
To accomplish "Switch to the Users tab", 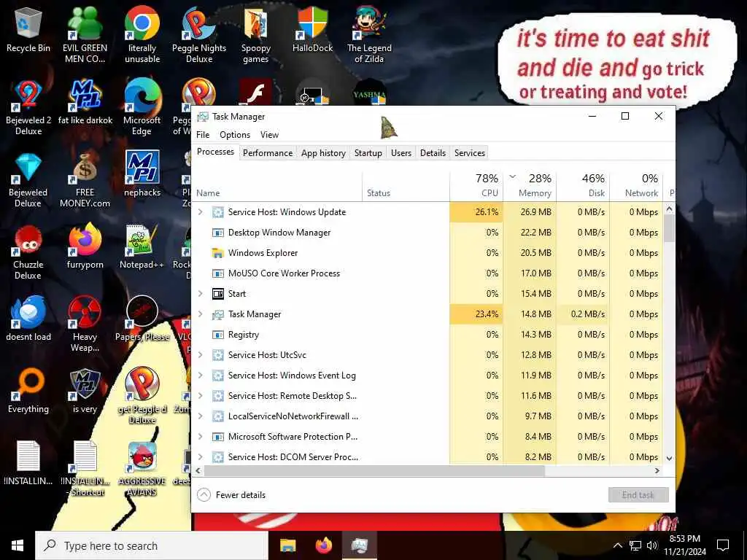I will click(401, 153).
